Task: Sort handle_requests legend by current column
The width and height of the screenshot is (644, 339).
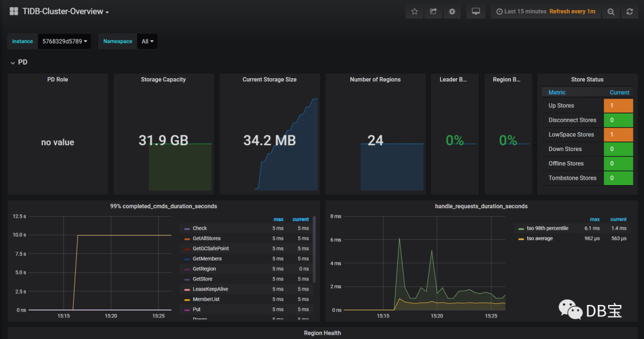Action: 618,220
